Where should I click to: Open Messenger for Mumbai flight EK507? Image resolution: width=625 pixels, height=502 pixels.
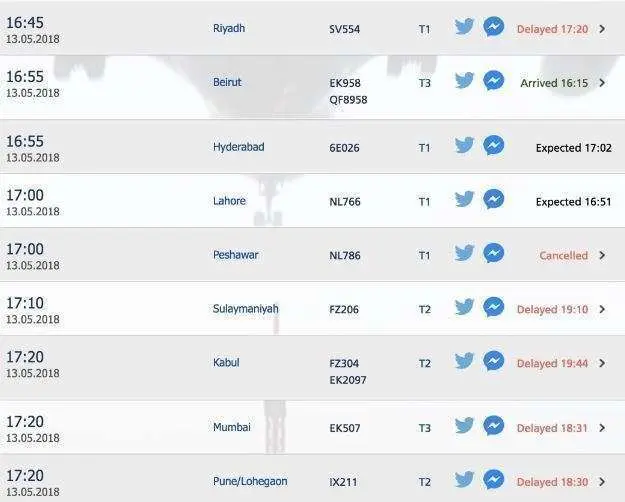pos(493,425)
